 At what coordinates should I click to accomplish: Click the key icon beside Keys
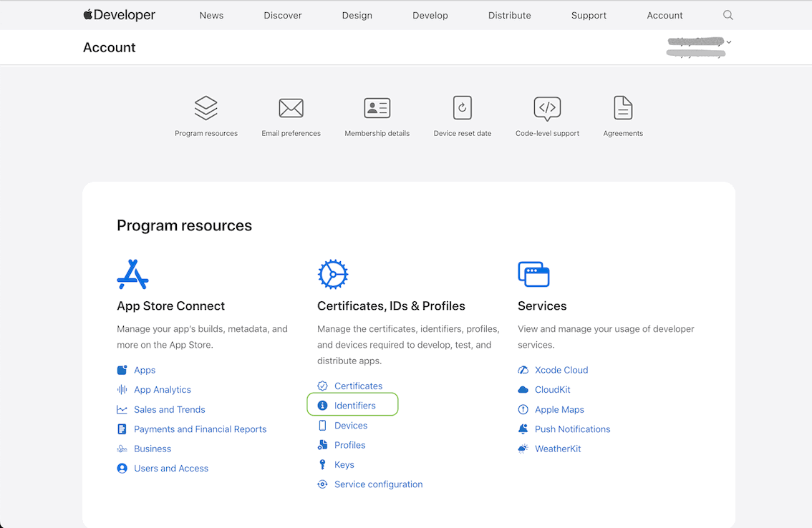323,465
